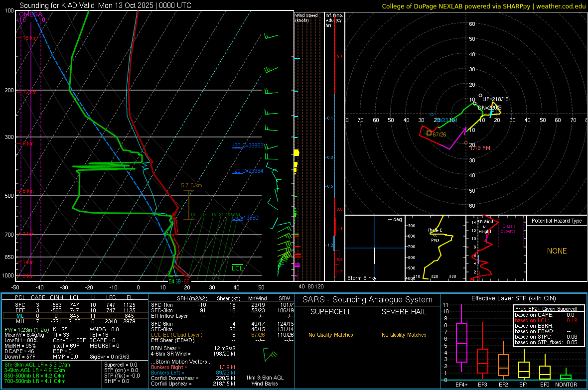Click the -30 C=28953' level label
Viewport: 588px width, 390px height.
(x=248, y=145)
